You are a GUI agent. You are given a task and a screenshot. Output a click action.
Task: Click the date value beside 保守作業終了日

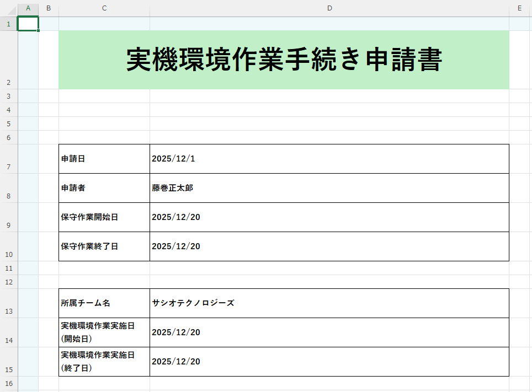pyautogui.click(x=329, y=246)
